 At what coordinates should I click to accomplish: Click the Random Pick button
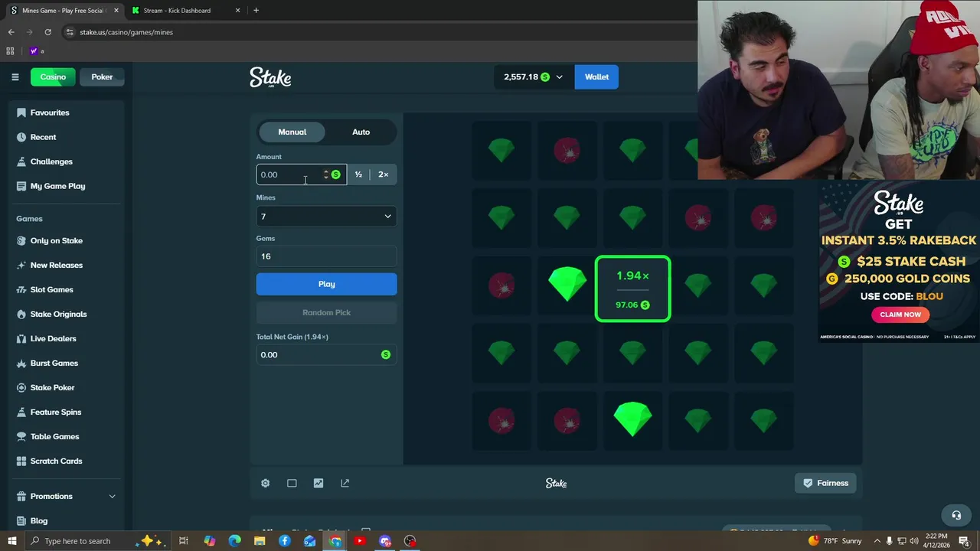click(326, 312)
